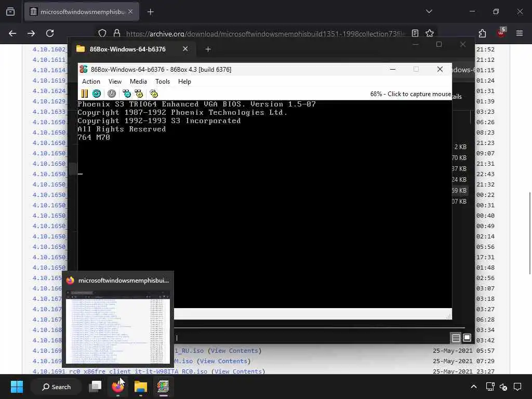532x399 pixels.
Task: Open the Windows Start menu
Action: tap(17, 387)
